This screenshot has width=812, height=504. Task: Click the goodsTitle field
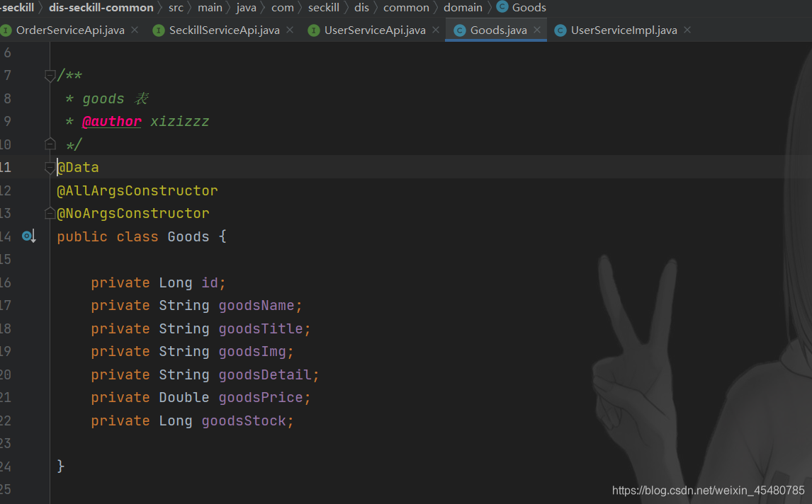261,329
